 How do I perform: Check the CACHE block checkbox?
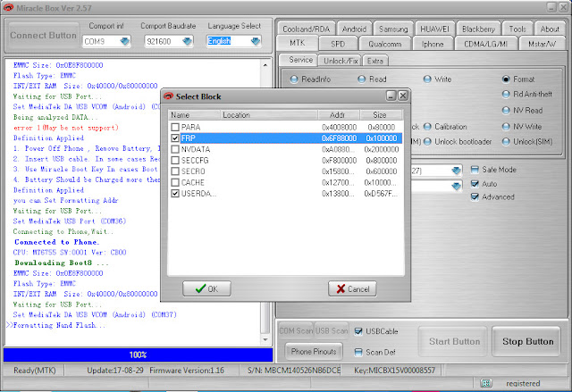click(175, 182)
